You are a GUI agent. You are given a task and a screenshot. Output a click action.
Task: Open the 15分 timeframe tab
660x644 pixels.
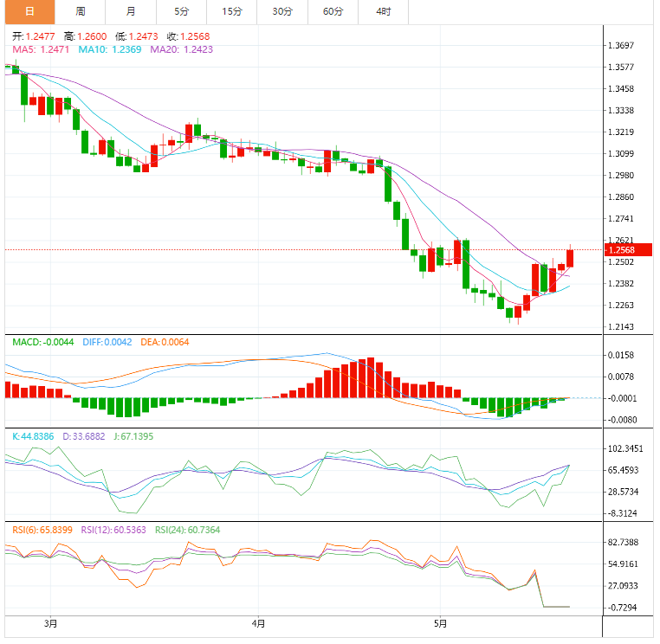pos(232,12)
